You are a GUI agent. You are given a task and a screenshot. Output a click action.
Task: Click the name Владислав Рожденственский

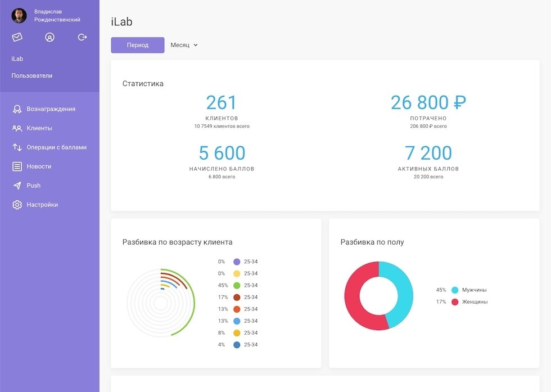[57, 16]
